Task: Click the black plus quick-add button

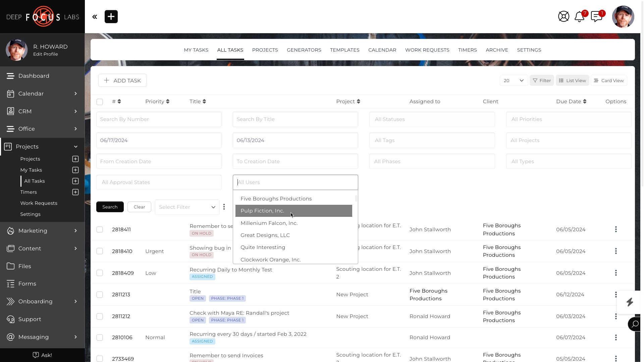Action: click(111, 17)
